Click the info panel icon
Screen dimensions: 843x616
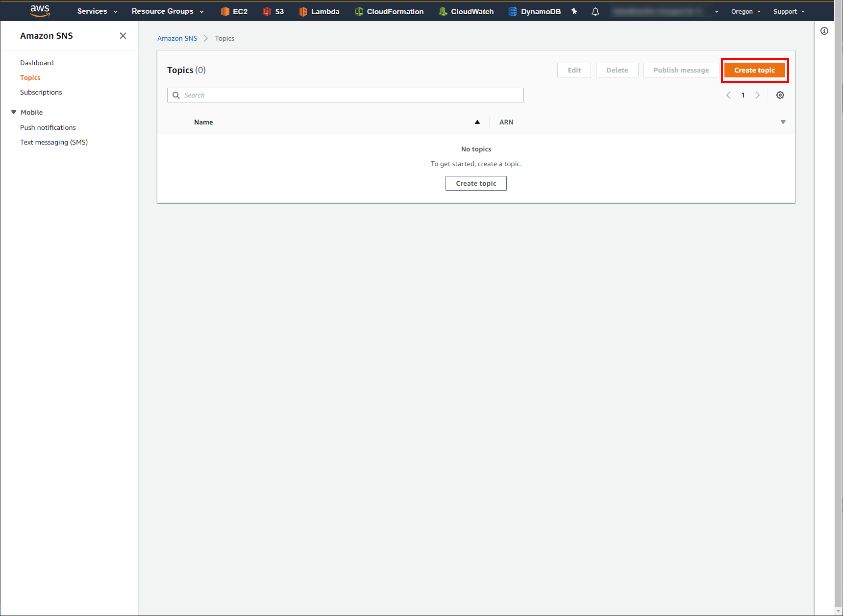tap(824, 31)
